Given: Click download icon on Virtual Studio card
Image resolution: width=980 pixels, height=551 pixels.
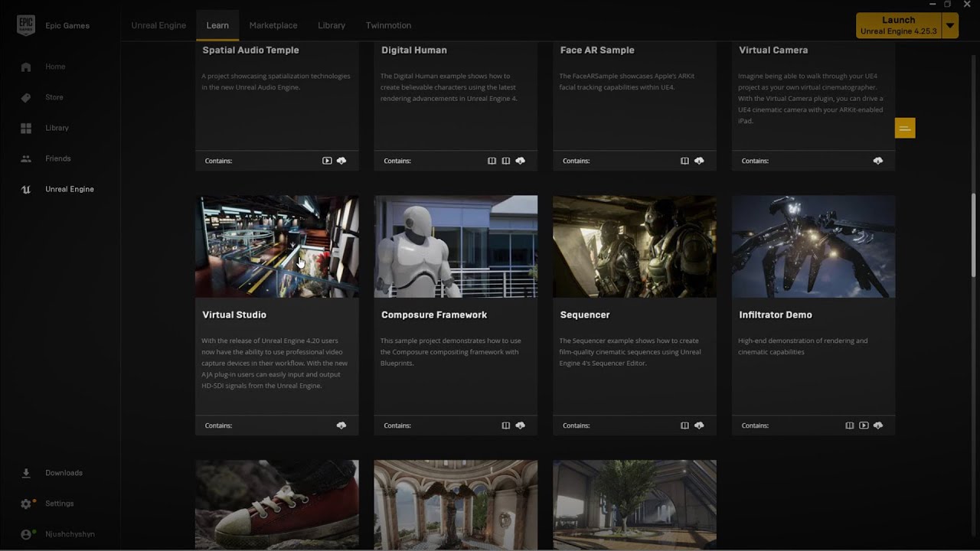Looking at the screenshot, I should point(341,425).
